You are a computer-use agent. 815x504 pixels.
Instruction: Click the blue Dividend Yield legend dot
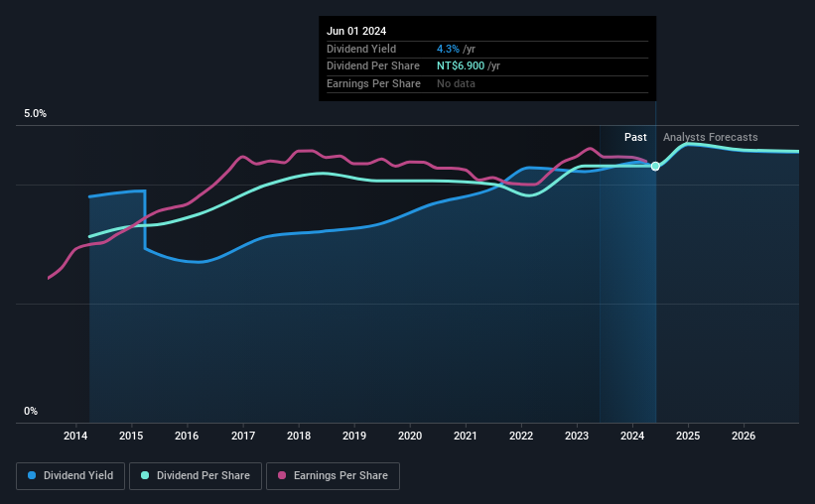pos(32,475)
